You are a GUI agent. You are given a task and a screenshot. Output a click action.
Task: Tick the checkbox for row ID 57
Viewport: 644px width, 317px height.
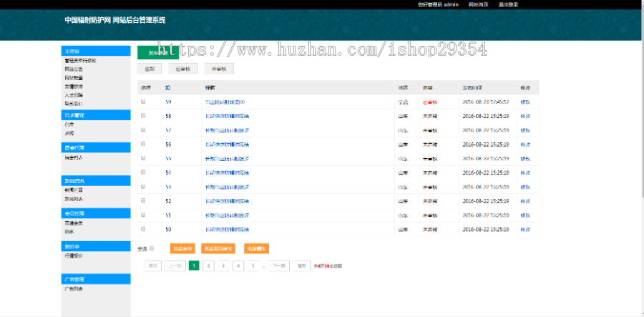tap(143, 130)
